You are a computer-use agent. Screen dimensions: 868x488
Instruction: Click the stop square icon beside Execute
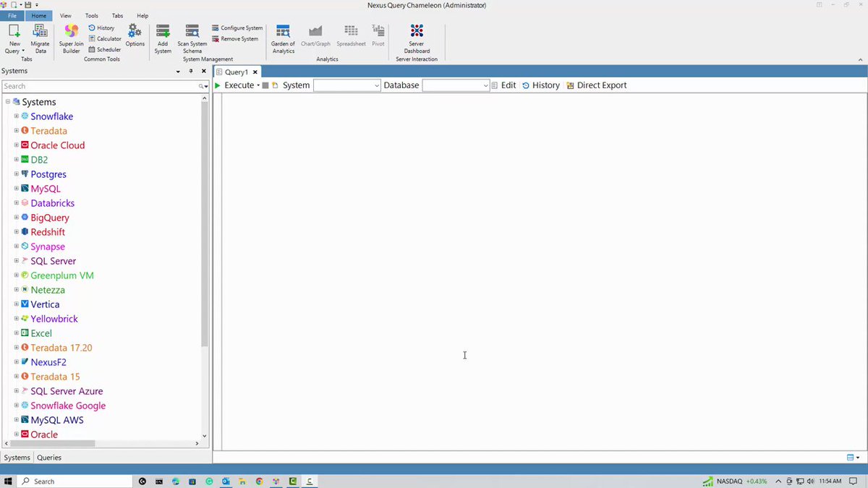click(265, 85)
